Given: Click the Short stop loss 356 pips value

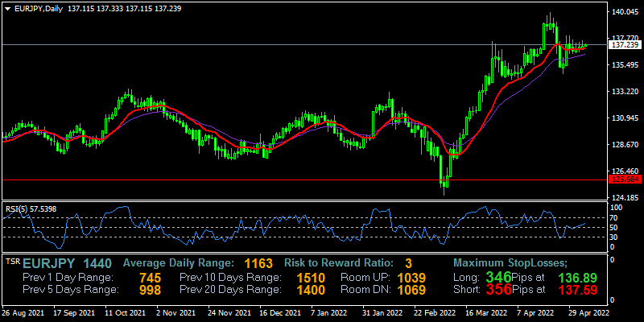Looking at the screenshot, I should click(498, 289).
